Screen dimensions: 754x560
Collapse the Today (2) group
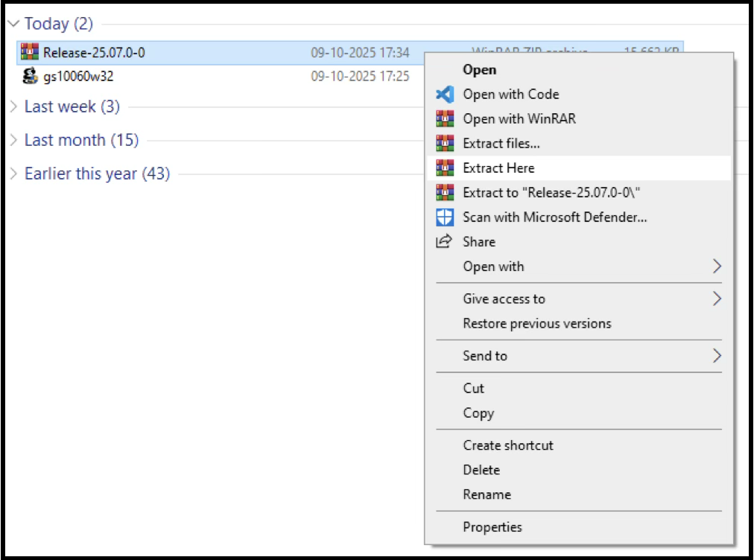[x=13, y=24]
